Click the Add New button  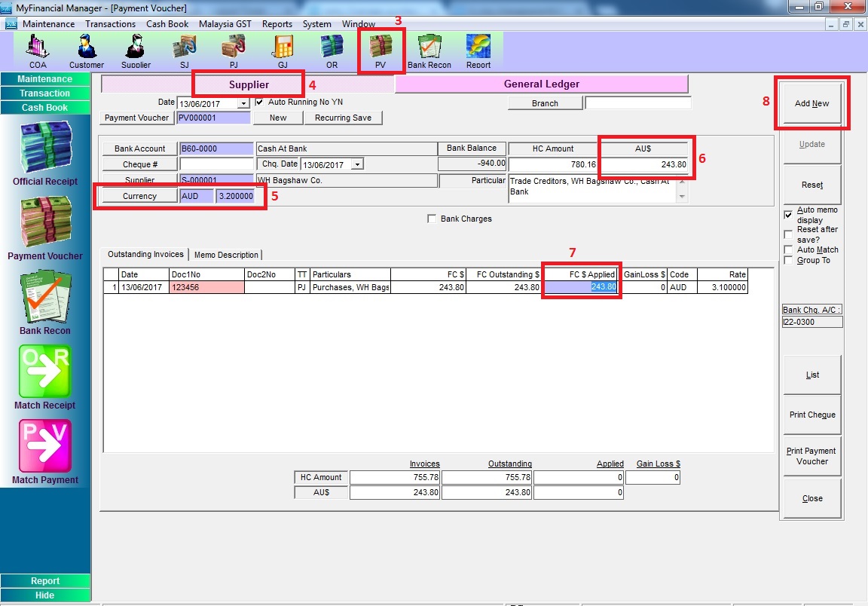(811, 104)
